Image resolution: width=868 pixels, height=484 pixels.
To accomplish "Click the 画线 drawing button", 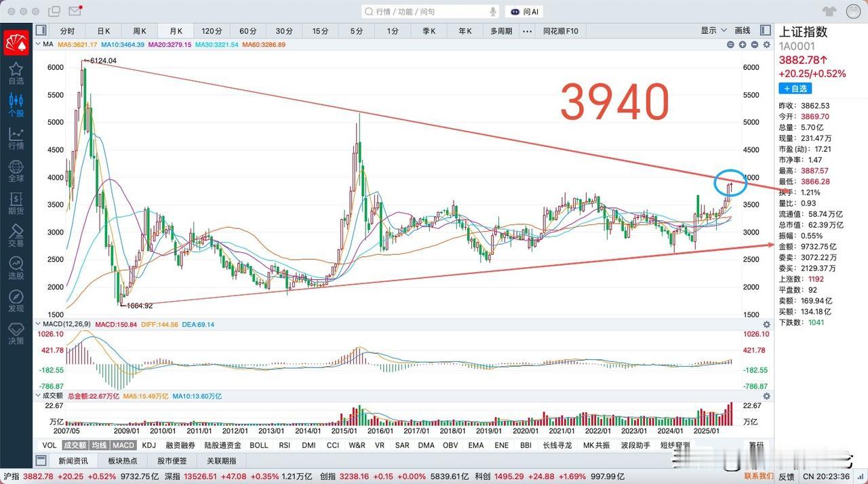I will (743, 31).
